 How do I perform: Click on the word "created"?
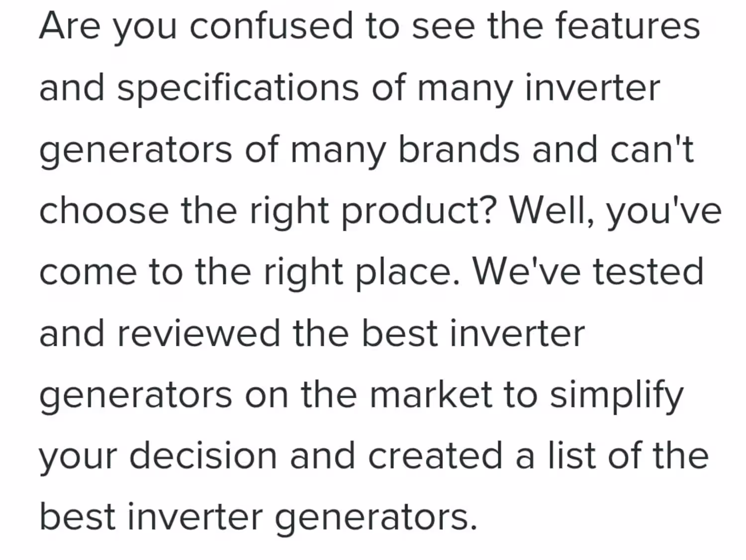pyautogui.click(x=435, y=456)
